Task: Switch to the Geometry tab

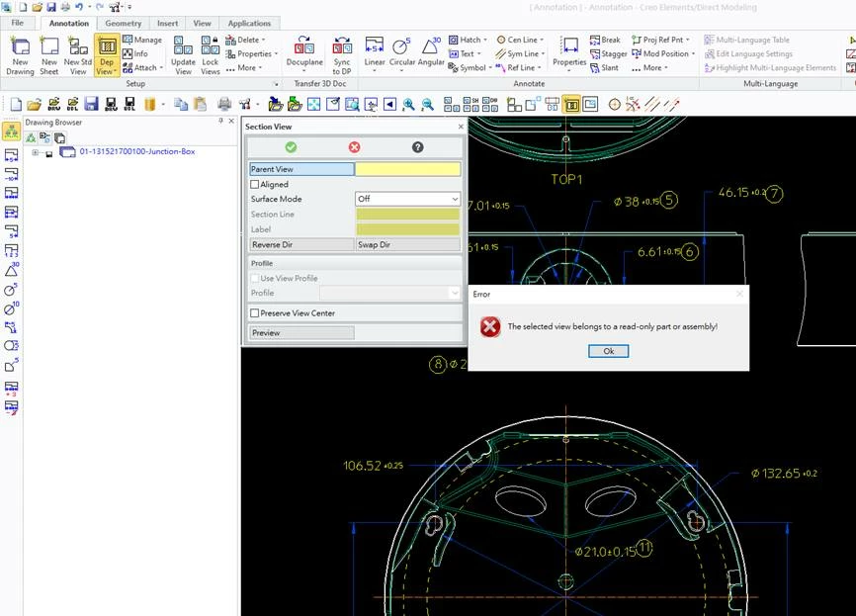Action: [x=123, y=23]
